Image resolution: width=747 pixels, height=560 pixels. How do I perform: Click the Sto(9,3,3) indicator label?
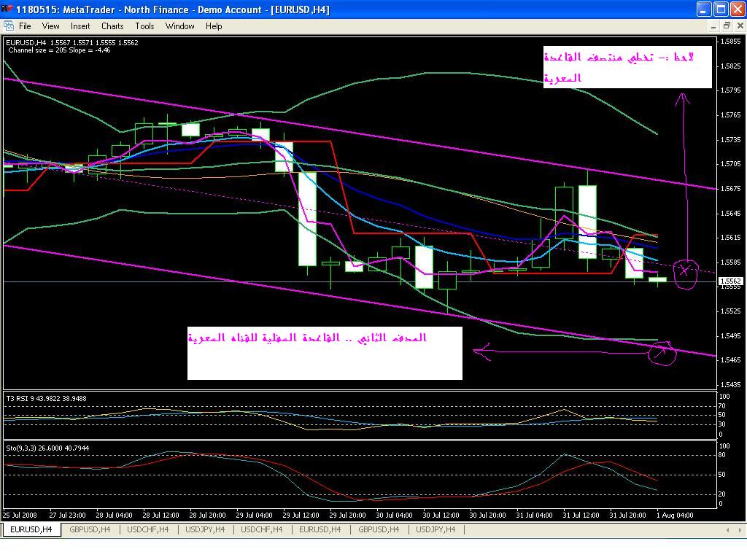(47, 448)
